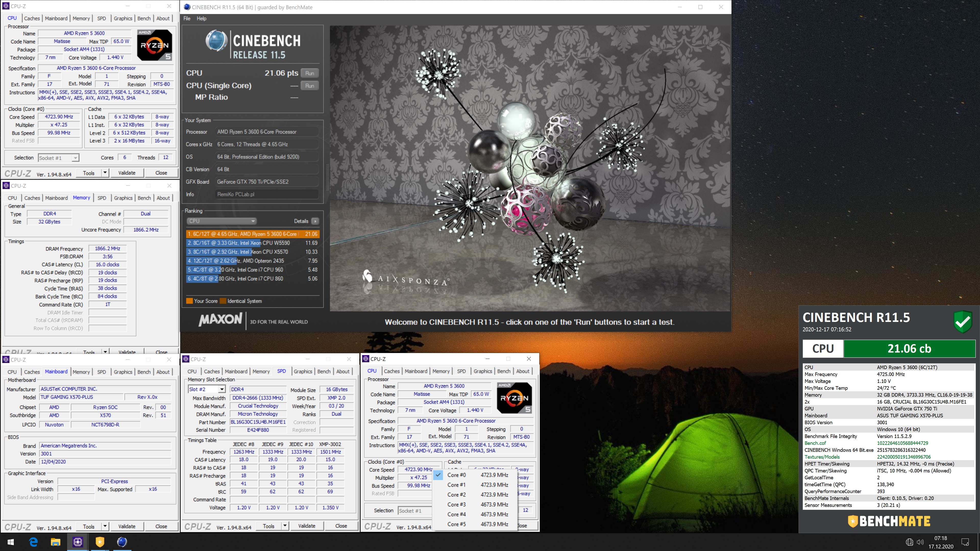
Task: Open File Explorer from taskbar
Action: tap(55, 542)
